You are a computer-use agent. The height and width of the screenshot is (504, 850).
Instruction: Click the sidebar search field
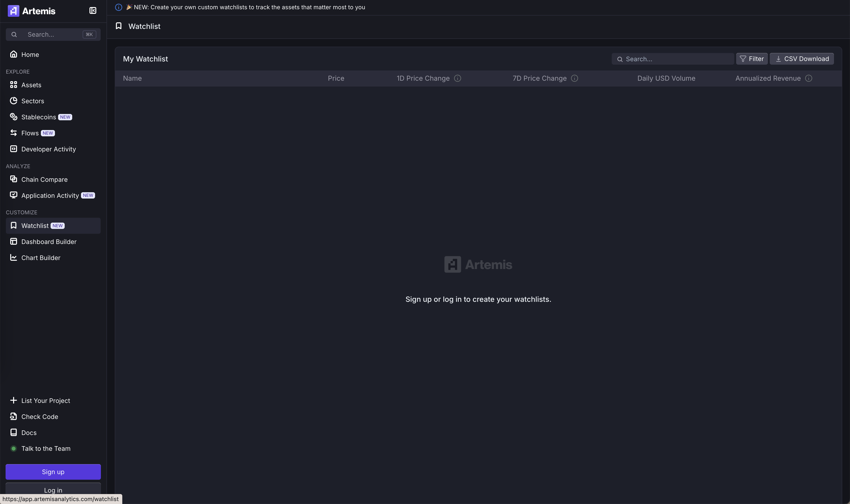click(x=53, y=34)
